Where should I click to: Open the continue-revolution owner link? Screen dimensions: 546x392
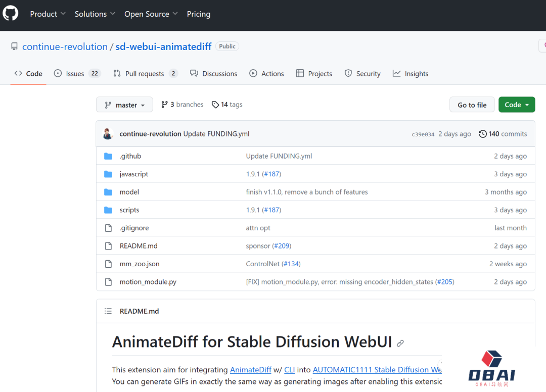coord(65,46)
